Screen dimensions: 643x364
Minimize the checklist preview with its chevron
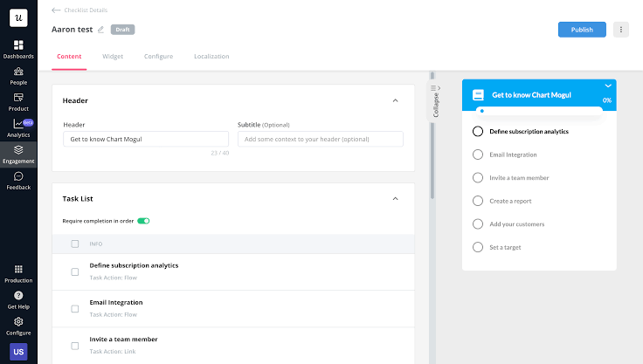click(x=608, y=86)
